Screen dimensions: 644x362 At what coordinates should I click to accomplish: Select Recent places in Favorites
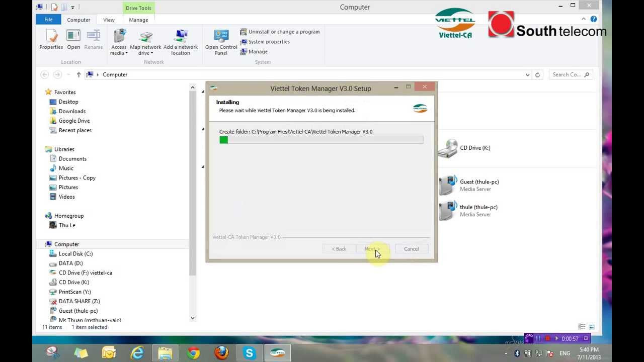coord(75,130)
